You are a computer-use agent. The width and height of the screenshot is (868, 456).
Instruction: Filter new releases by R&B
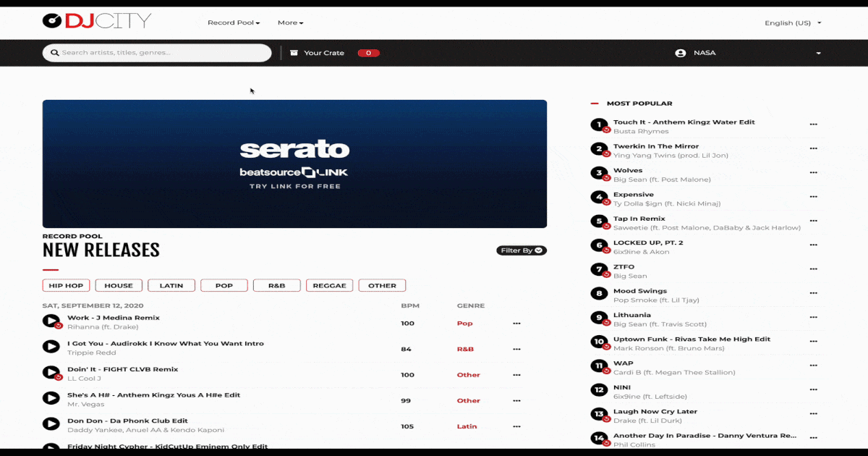point(277,285)
